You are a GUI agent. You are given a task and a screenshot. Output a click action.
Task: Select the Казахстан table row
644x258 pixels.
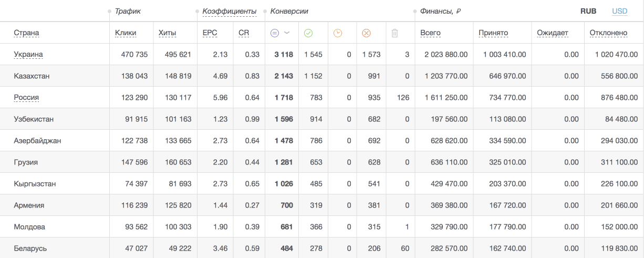[322, 76]
